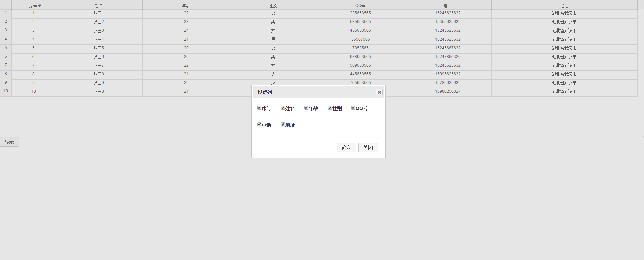Screen dimensions: 644x260
Task: Select the cell 张三7
Action: click(x=99, y=65)
